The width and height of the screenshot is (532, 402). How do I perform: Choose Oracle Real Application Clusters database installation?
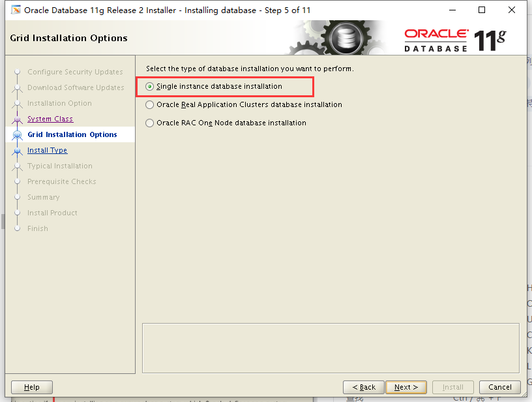click(x=150, y=104)
